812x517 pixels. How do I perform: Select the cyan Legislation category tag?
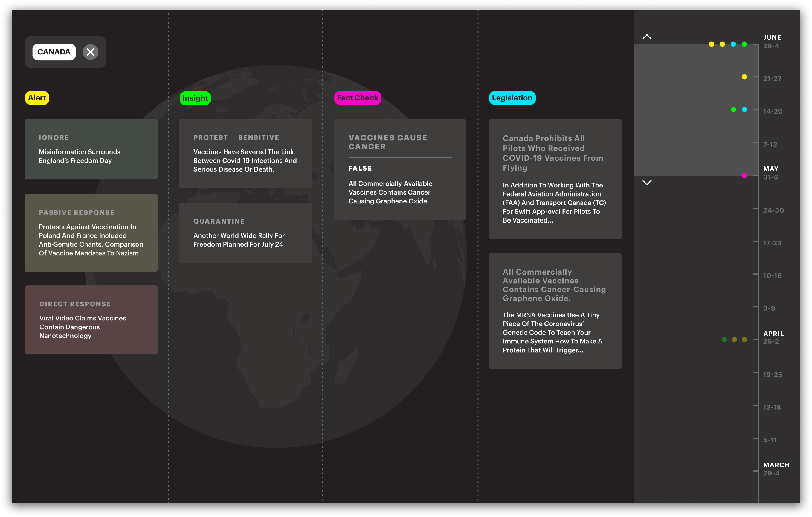(512, 98)
